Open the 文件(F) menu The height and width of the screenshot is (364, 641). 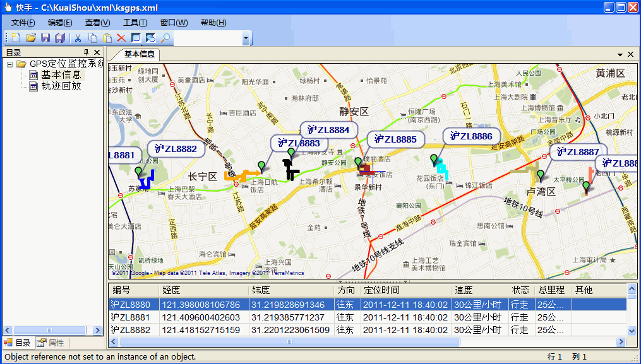pos(23,23)
